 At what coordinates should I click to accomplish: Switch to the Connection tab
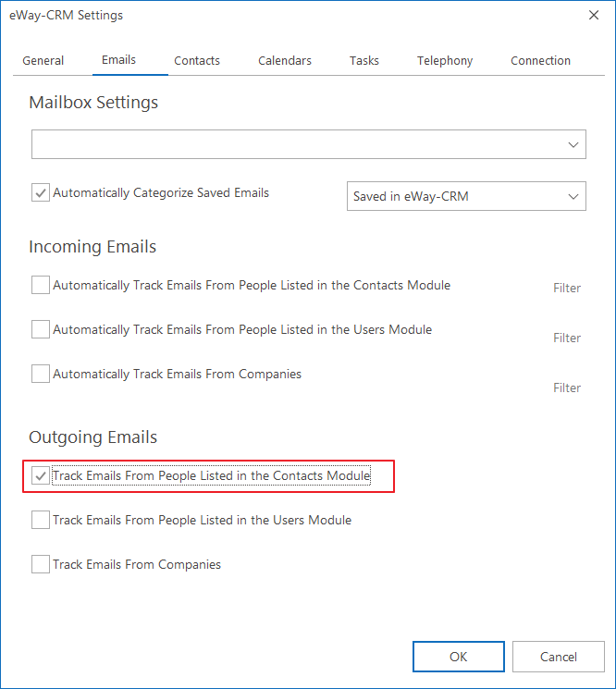(540, 60)
